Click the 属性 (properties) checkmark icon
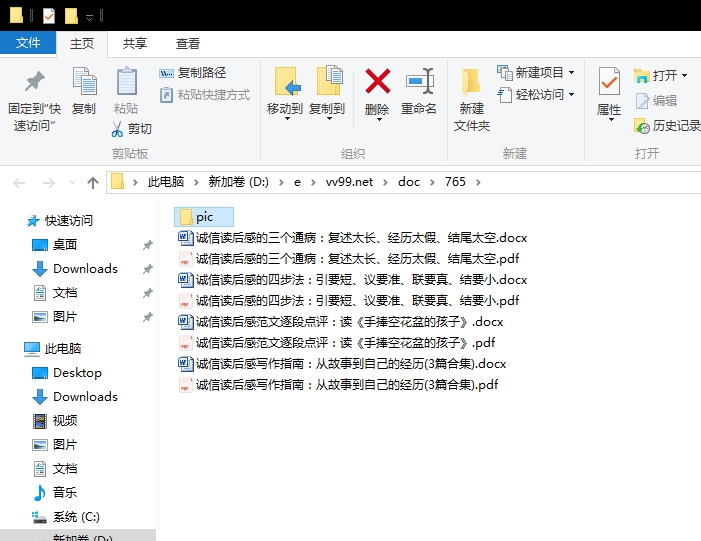 [609, 81]
